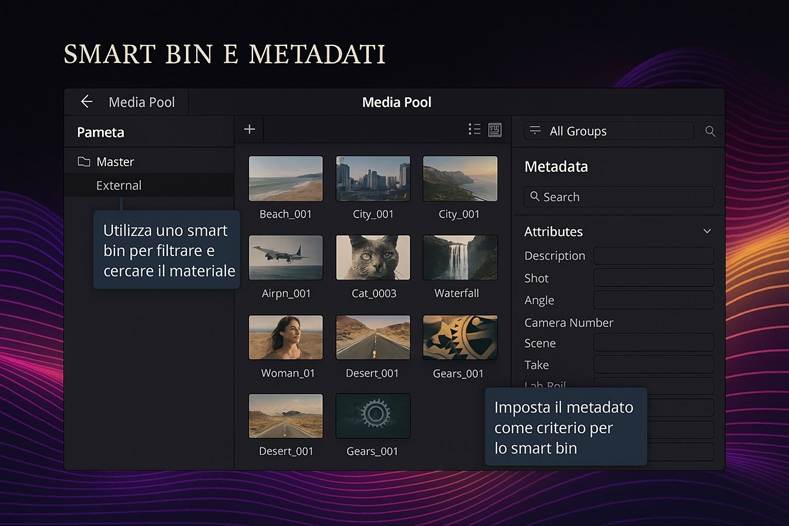Switch to thumbnail view icon
Image resolution: width=789 pixels, height=526 pixels.
tap(495, 130)
